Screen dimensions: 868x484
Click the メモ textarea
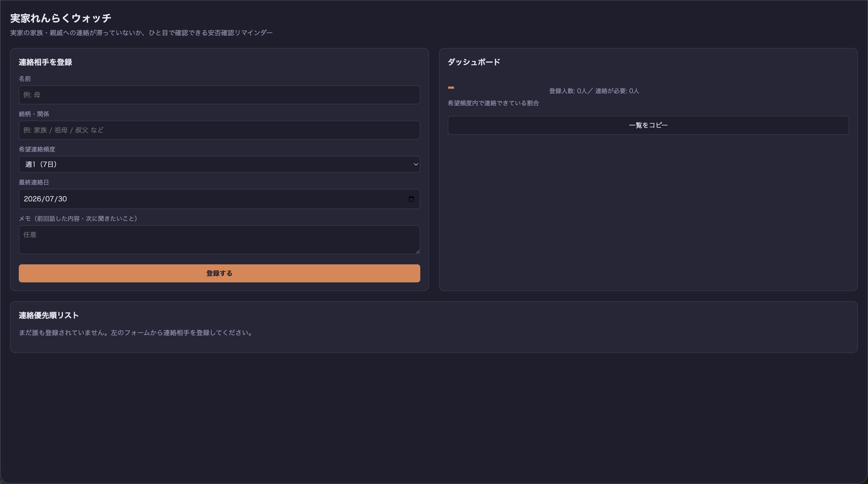point(219,240)
